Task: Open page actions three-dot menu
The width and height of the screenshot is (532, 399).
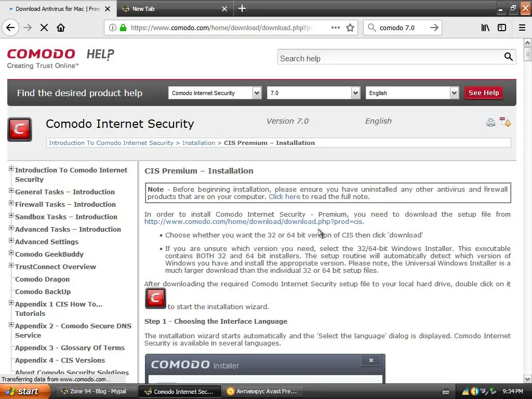Action: 335,28
